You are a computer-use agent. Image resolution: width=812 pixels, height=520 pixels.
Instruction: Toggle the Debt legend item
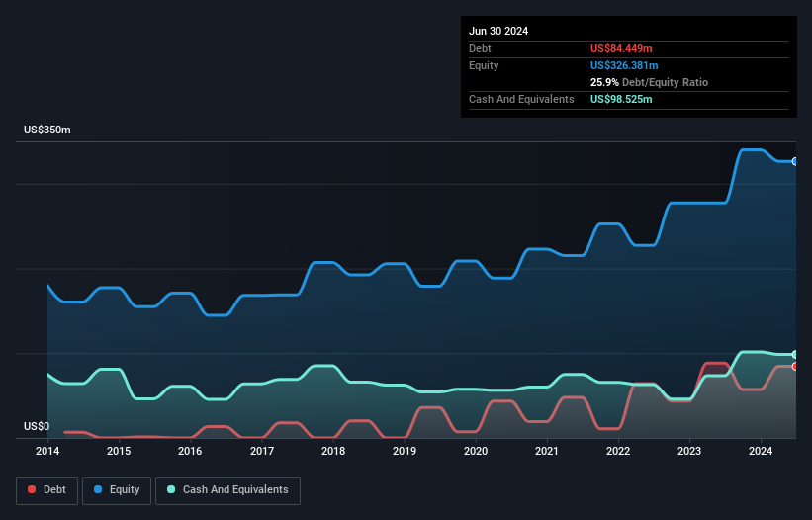pos(46,490)
